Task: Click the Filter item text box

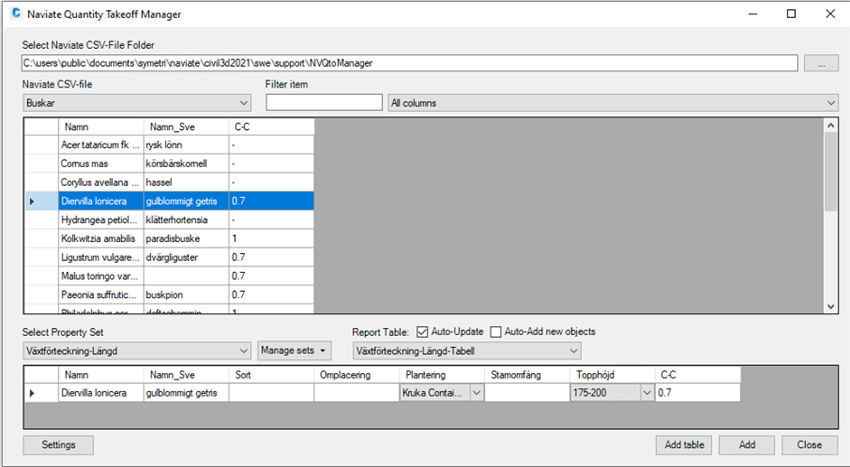Action: tap(324, 103)
